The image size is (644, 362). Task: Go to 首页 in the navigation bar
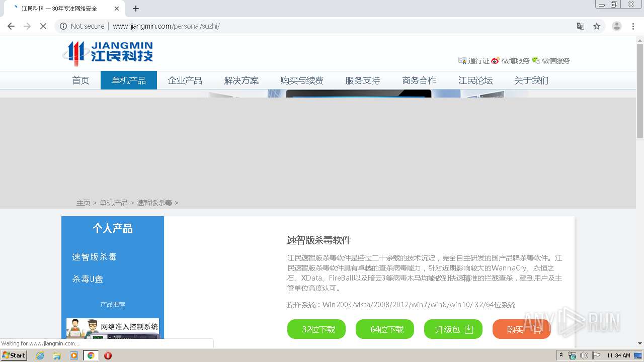click(80, 80)
